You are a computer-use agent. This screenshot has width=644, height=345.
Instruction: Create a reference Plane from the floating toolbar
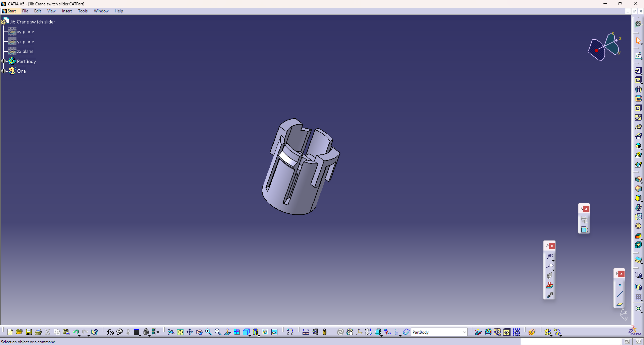tap(620, 304)
